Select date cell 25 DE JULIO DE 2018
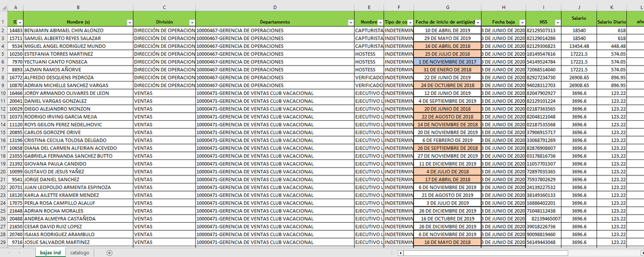The height and width of the screenshot is (257, 644). click(448, 54)
